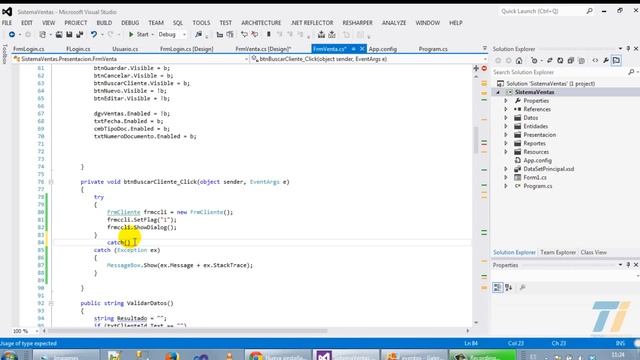This screenshot has height=360, width=640.
Task: Open the member dropdown btnBuscarCliente_Click
Action: click(369, 59)
